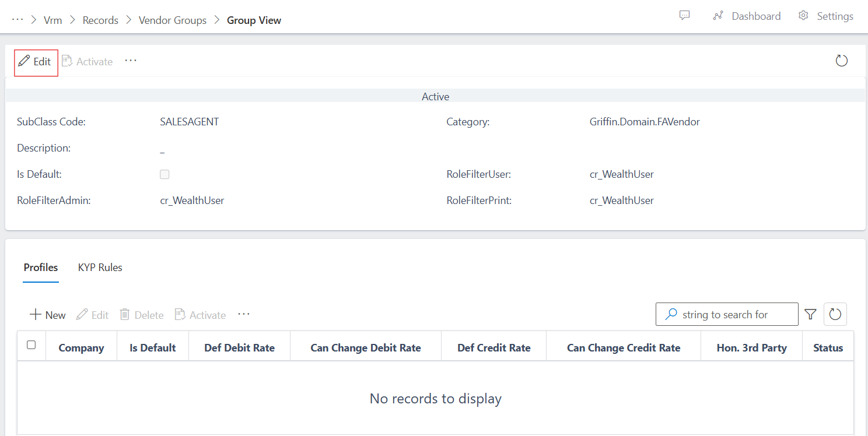This screenshot has height=436, width=868.
Task: Open more actions in Profiles toolbar
Action: click(244, 314)
